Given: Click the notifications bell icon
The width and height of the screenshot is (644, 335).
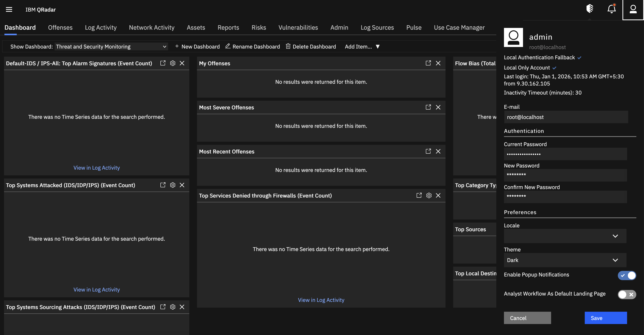Looking at the screenshot, I should pyautogui.click(x=611, y=9).
